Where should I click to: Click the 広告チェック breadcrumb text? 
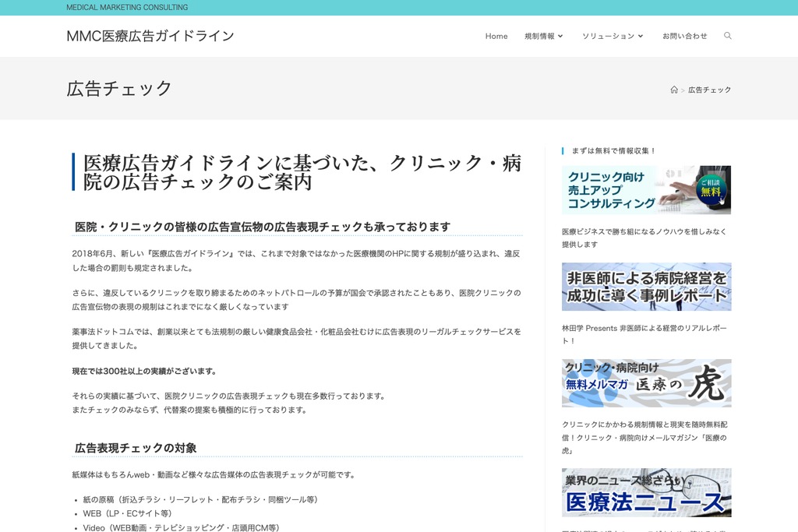[709, 90]
